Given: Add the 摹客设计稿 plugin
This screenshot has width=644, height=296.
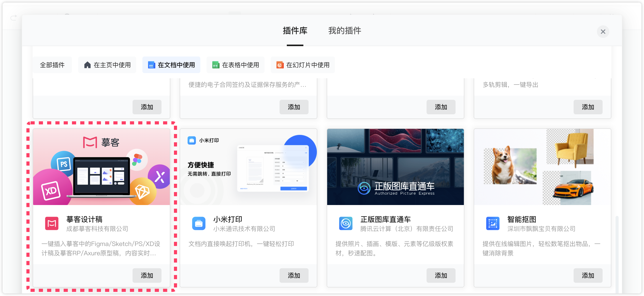Looking at the screenshot, I should 147,275.
